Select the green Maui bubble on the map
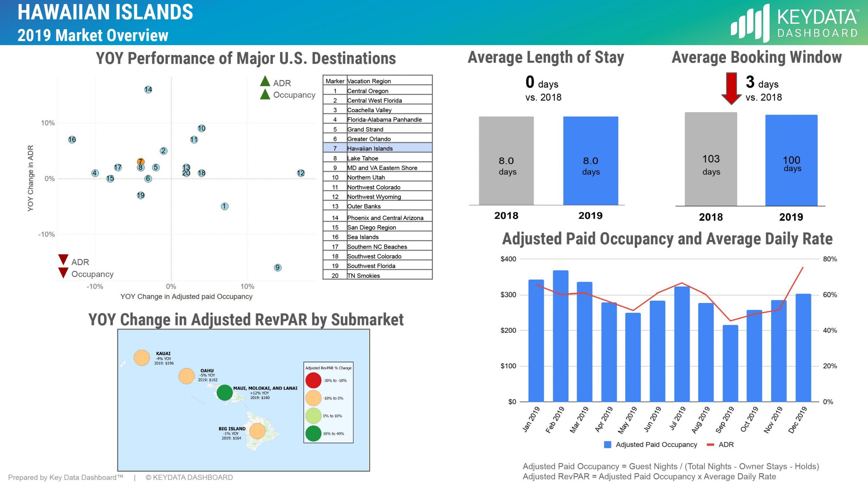 [x=224, y=393]
